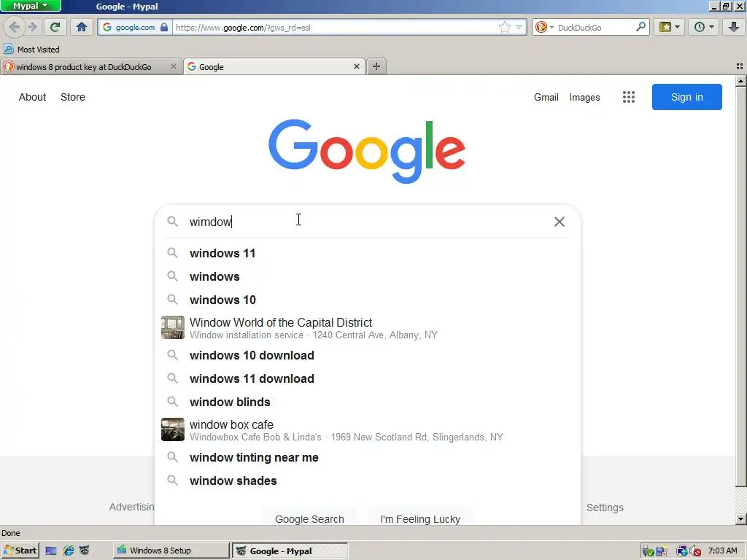Select the 'window blinds' suggestion
The width and height of the screenshot is (747, 560).
pyautogui.click(x=368, y=402)
